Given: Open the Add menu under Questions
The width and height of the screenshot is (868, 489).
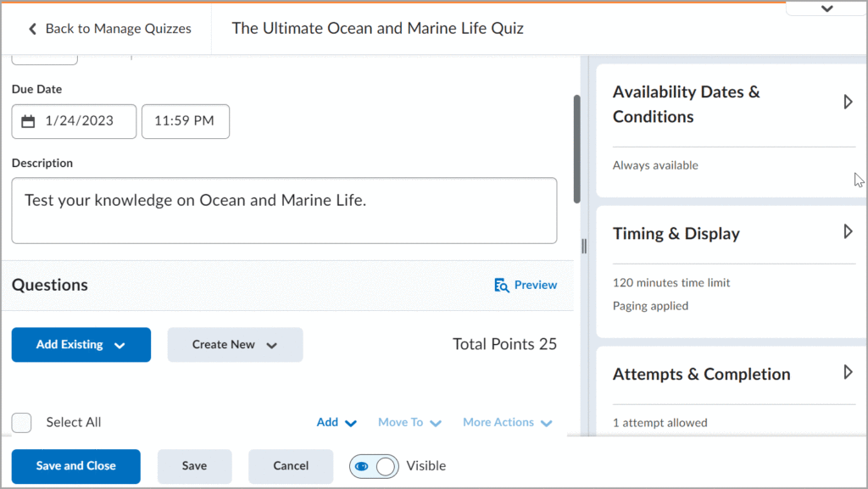Looking at the screenshot, I should 336,422.
